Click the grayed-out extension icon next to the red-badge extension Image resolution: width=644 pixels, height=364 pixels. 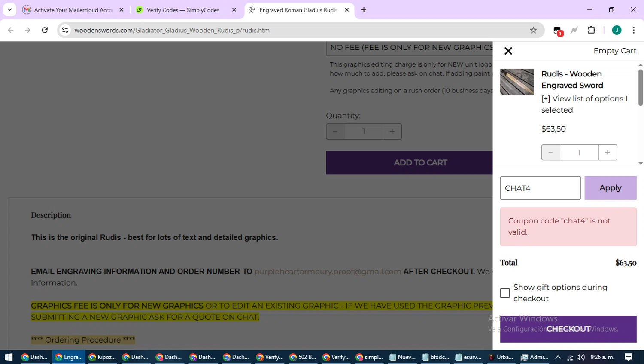click(574, 30)
